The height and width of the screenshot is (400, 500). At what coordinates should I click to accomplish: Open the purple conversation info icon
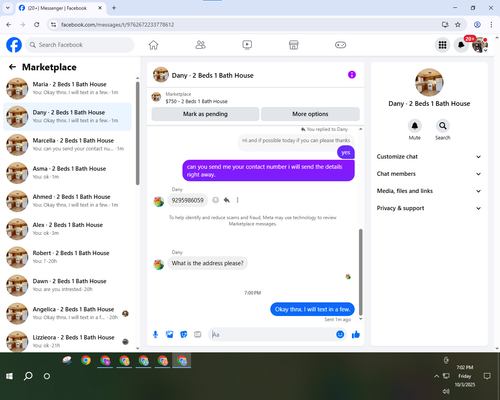[352, 75]
